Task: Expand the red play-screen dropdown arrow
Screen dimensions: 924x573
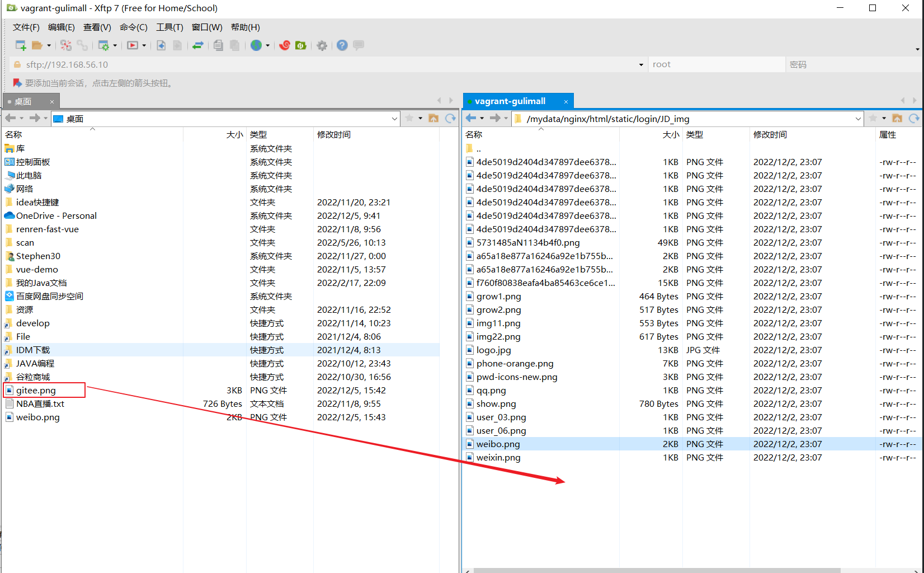Action: pos(144,45)
